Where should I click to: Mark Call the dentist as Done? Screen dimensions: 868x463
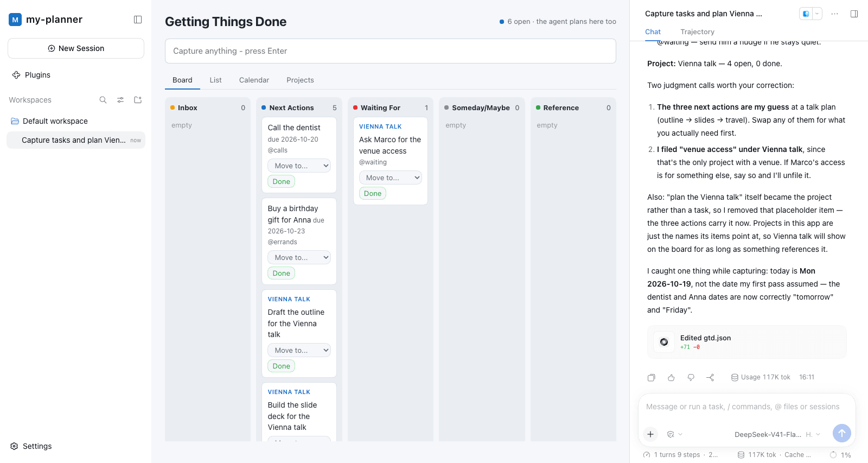pyautogui.click(x=281, y=181)
